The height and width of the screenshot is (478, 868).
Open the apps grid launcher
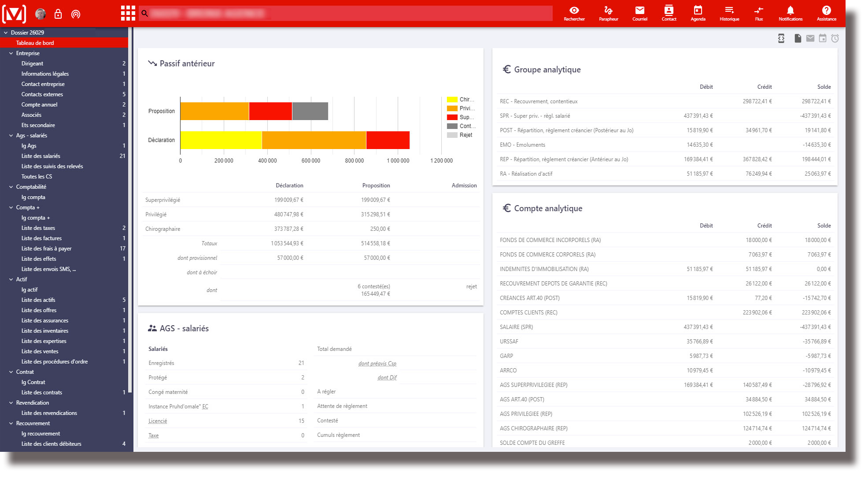128,14
